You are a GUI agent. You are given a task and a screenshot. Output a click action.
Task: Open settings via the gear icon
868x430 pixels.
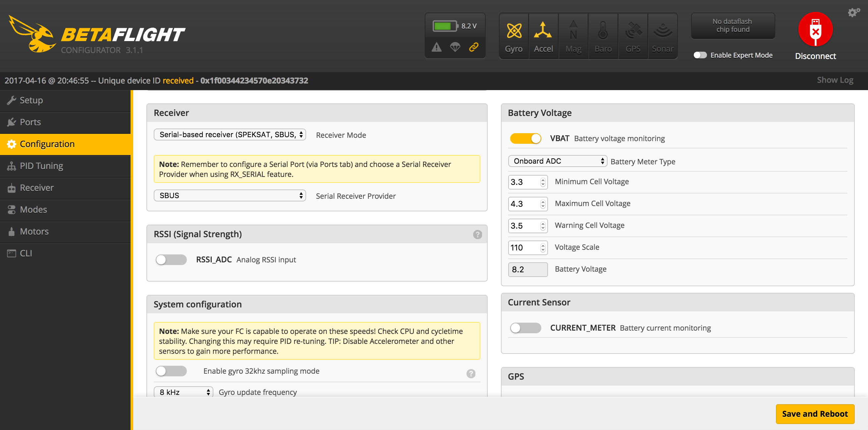click(x=853, y=13)
